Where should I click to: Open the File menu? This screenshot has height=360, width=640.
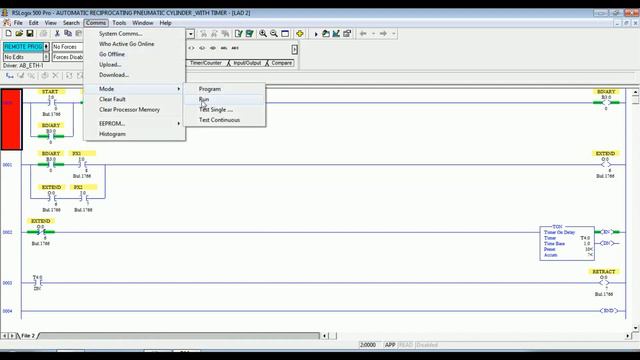pos(18,23)
